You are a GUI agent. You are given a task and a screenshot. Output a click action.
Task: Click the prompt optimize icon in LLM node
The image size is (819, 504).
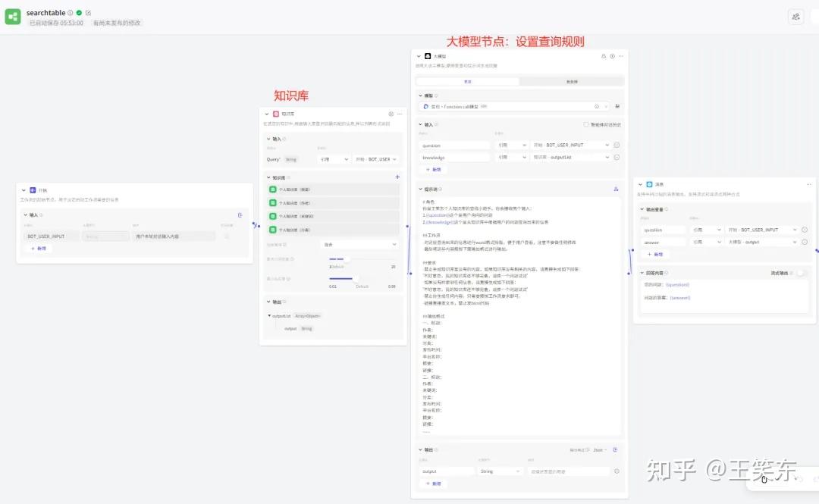616,189
